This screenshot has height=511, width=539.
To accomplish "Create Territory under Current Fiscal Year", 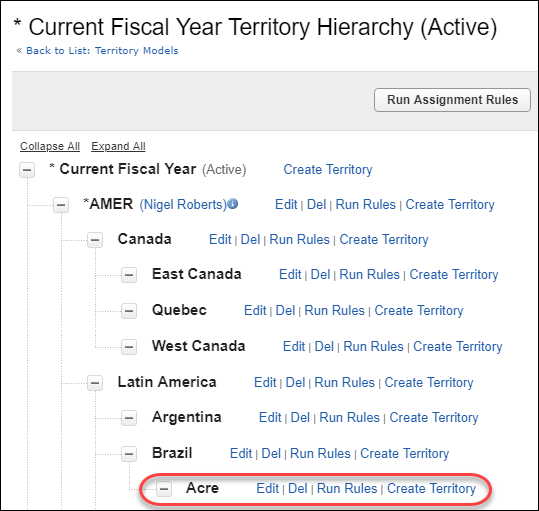I will (x=328, y=169).
